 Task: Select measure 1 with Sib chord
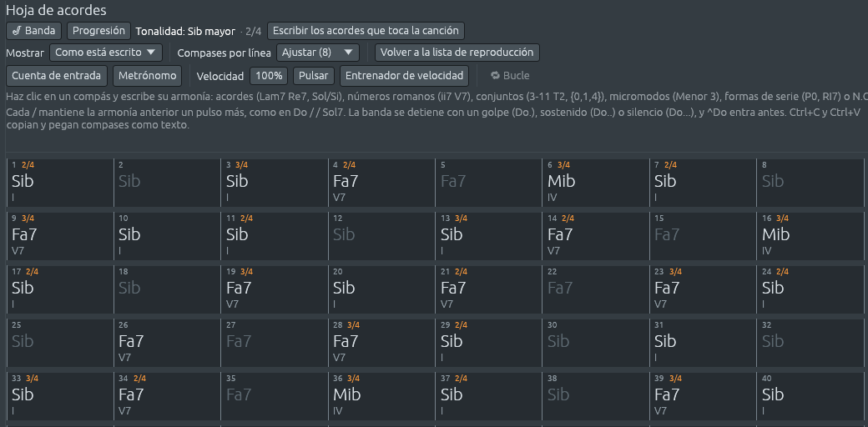pyautogui.click(x=60, y=183)
